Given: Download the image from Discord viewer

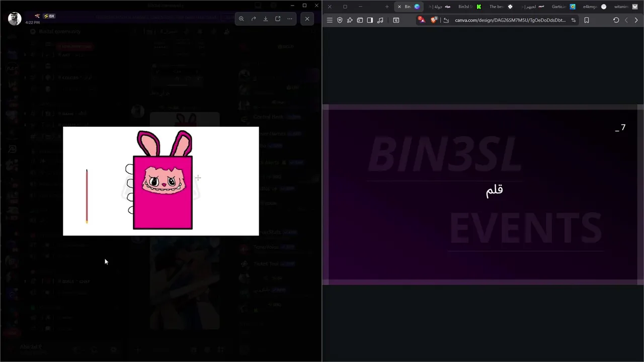Looking at the screenshot, I should pyautogui.click(x=266, y=19).
